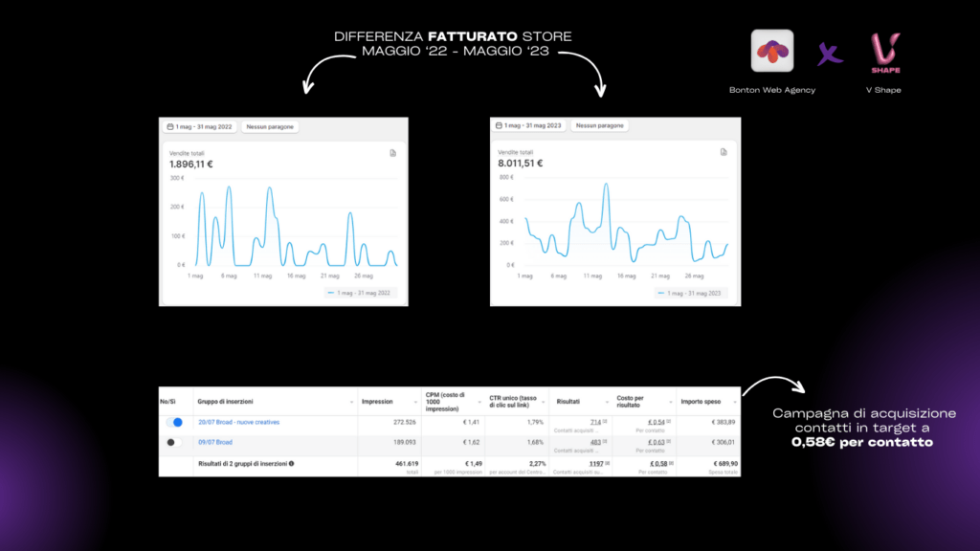Image resolution: width=980 pixels, height=551 pixels.
Task: Toggle the 1 mag - 31 mag 2023 chart legend
Action: click(x=689, y=293)
